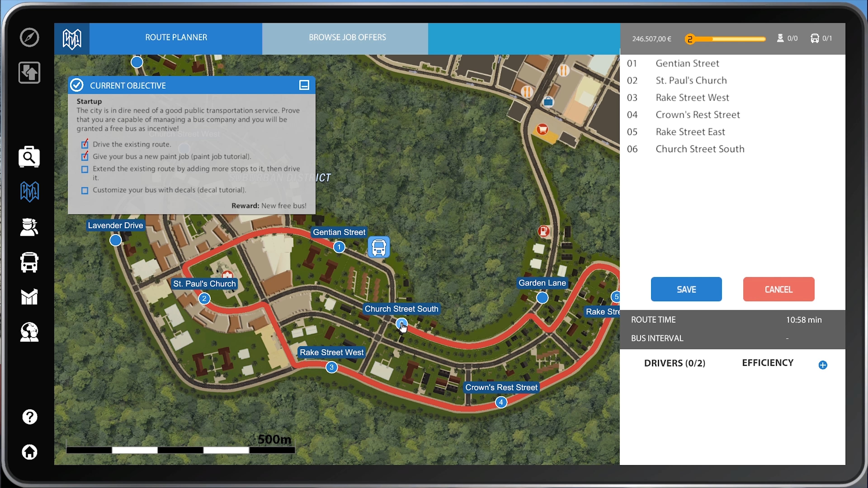The height and width of the screenshot is (488, 868).
Task: Toggle 'Customize your bus with decals' checkbox
Action: (85, 191)
